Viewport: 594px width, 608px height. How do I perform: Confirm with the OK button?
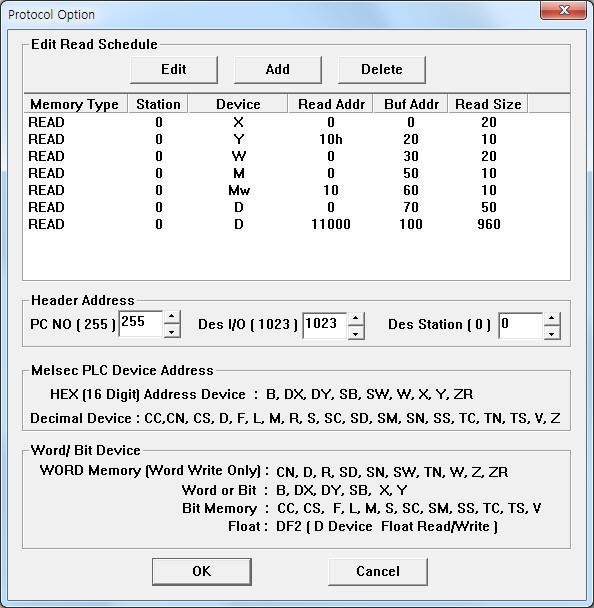click(202, 571)
